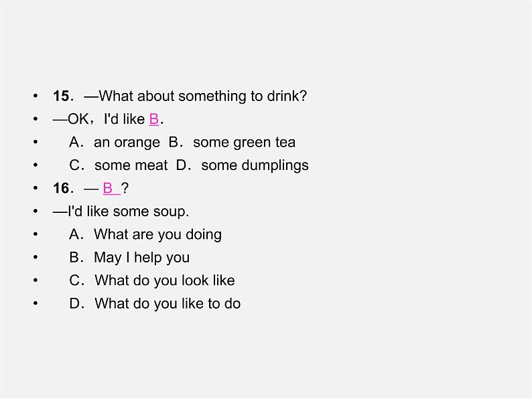Choose option D. some dumplings
532x399 pixels.
tap(243, 165)
